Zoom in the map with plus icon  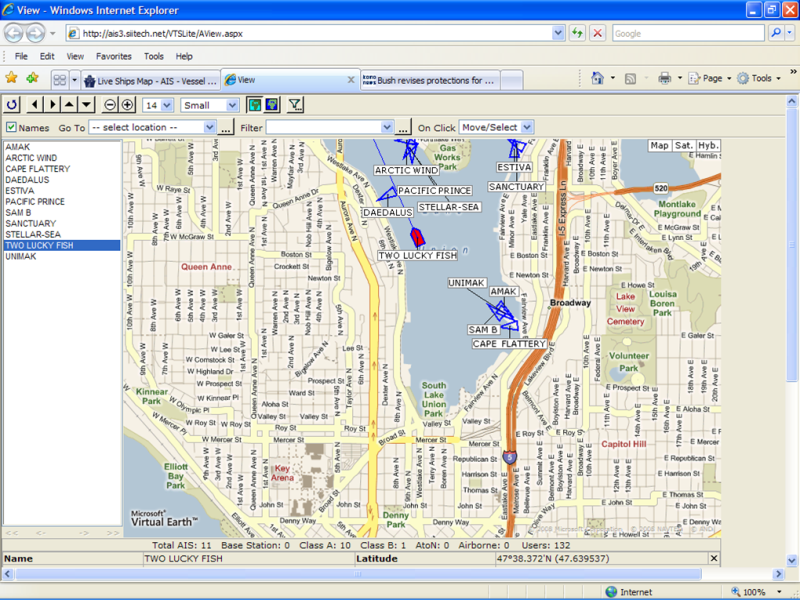[x=127, y=105]
